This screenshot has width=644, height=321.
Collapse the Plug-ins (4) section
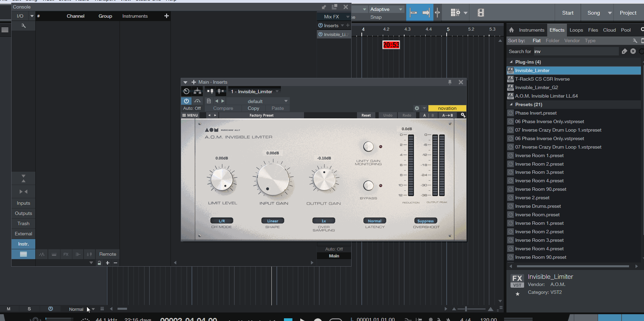coord(511,62)
